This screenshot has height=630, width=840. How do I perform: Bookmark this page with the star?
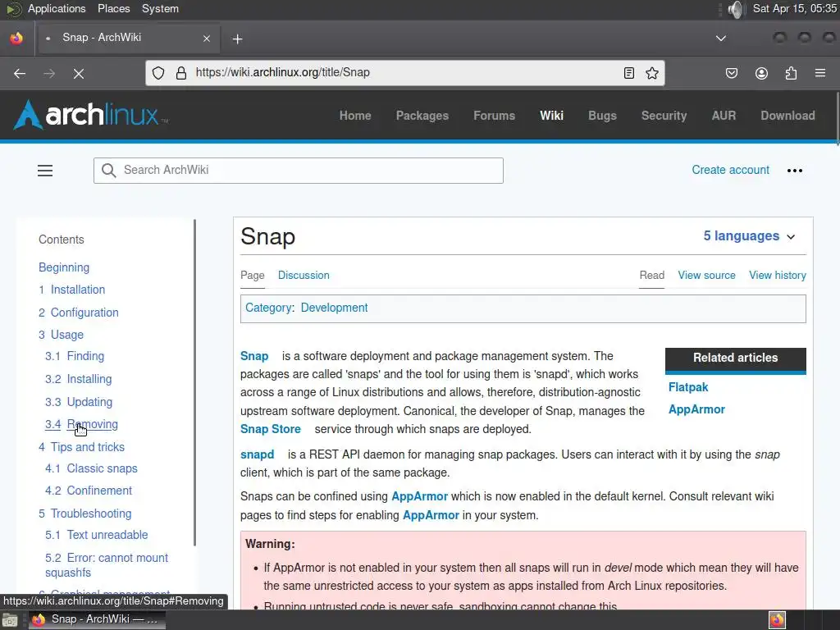click(x=652, y=73)
